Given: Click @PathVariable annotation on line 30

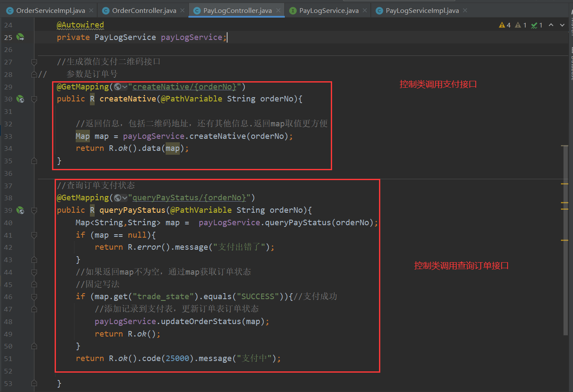Looking at the screenshot, I should tap(191, 99).
